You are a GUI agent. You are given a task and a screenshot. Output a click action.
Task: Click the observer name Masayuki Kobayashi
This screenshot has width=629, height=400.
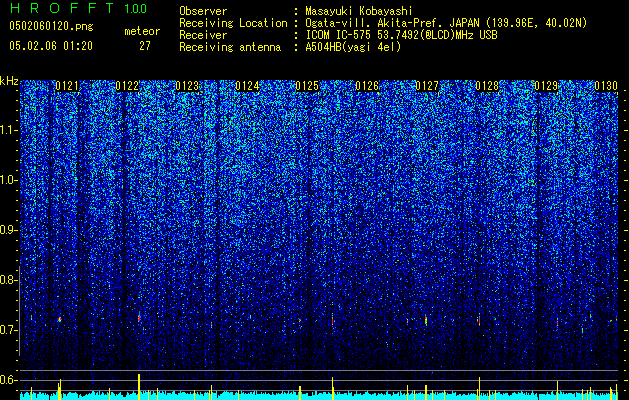(359, 11)
